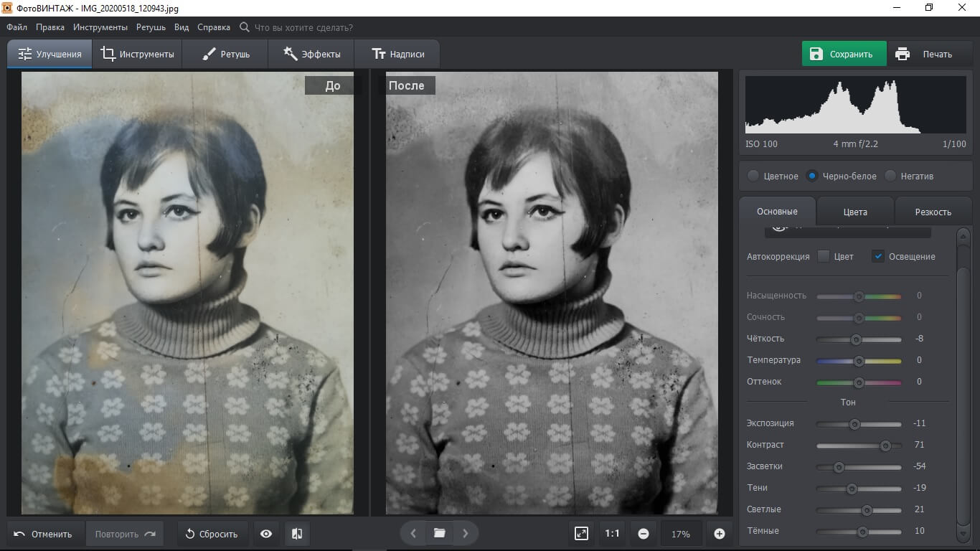Viewport: 980px width, 551px height.
Task: Click the 17% zoom level field
Action: [681, 534]
